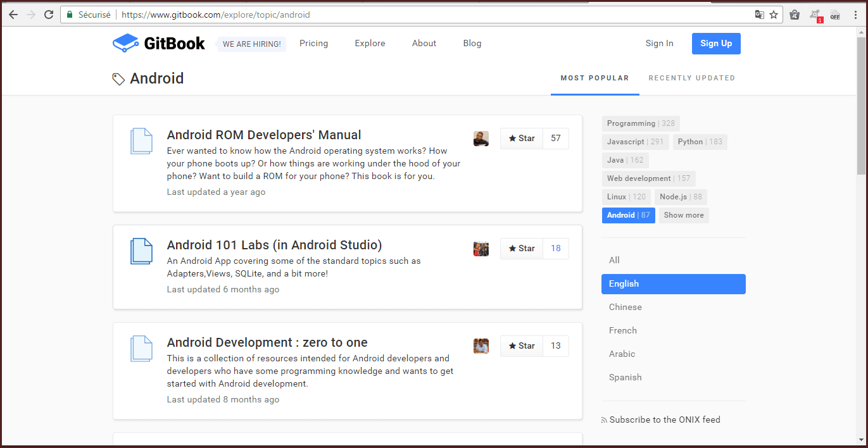The image size is (868, 448).
Task: Click the Sign Up button
Action: [716, 44]
